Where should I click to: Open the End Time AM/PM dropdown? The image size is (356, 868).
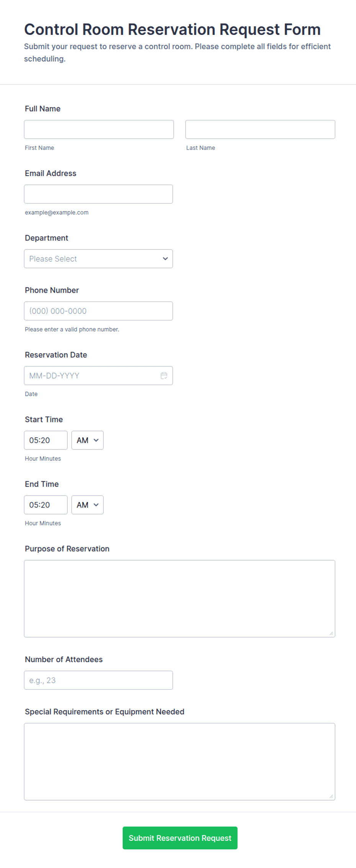87,505
